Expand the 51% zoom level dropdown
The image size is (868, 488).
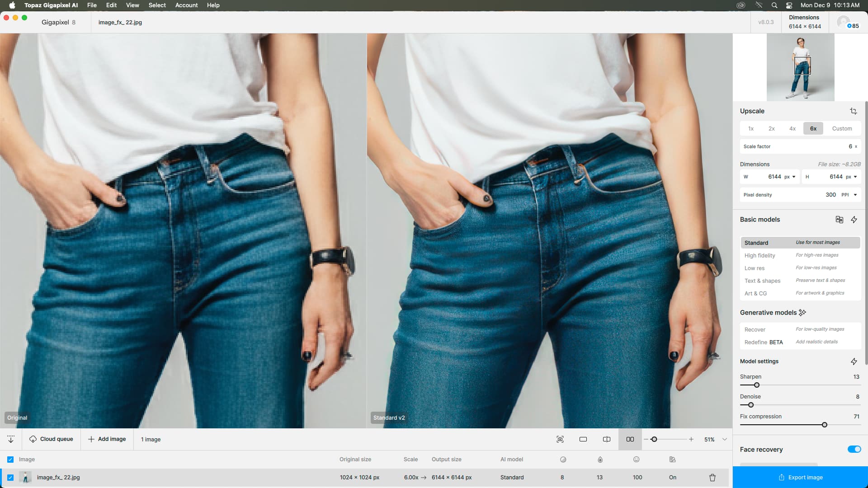tap(724, 439)
